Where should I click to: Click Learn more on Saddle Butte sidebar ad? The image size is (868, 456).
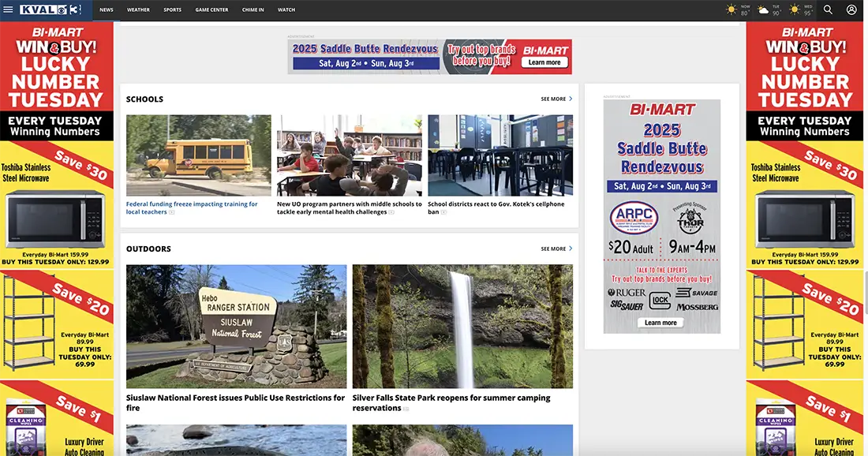[660, 323]
